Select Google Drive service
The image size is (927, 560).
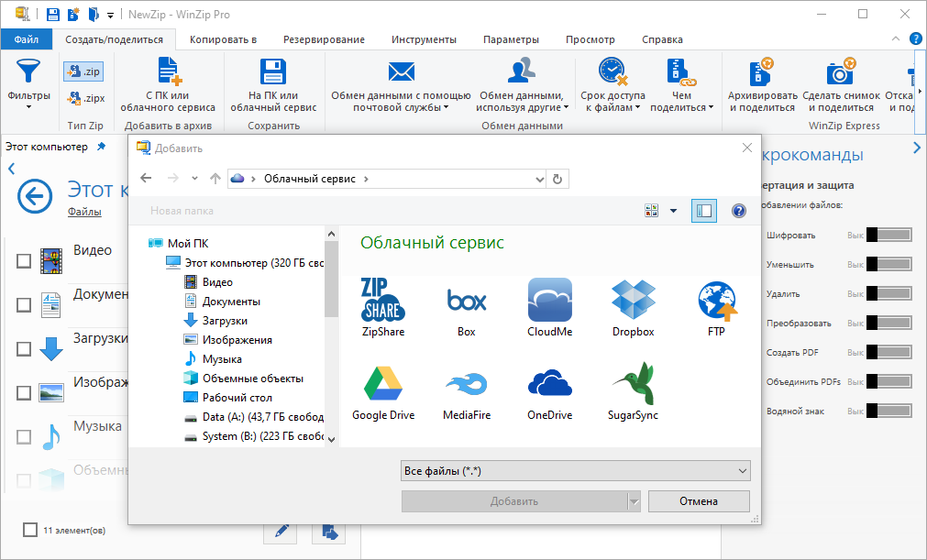click(383, 393)
